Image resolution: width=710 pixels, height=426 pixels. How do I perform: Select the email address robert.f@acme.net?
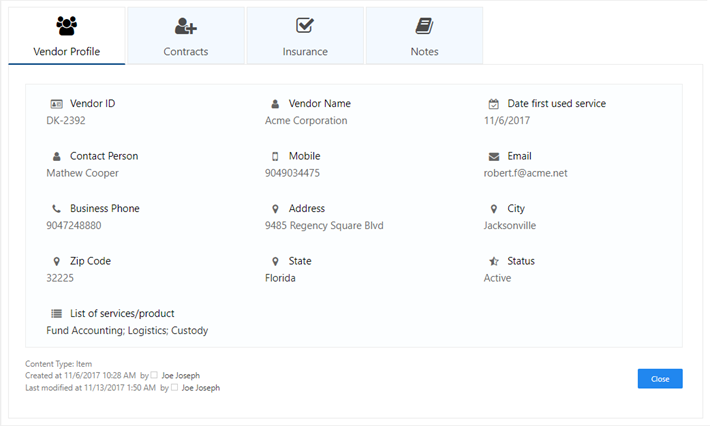click(525, 173)
